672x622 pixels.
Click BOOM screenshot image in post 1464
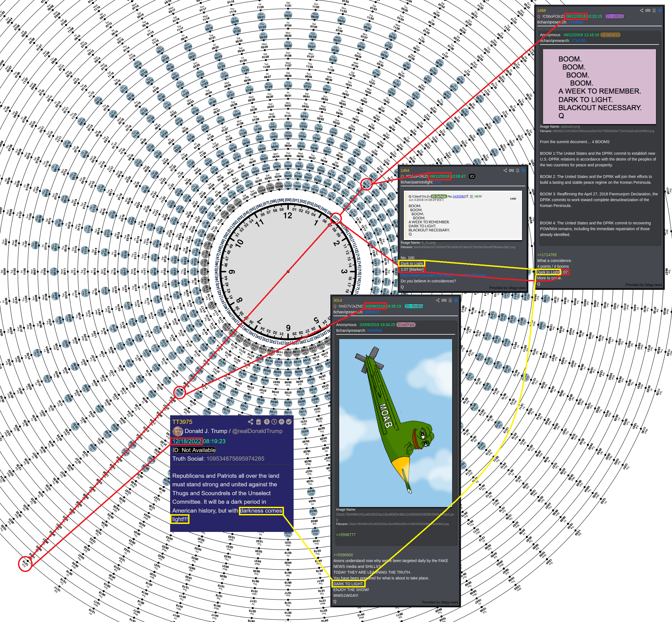pos(463,216)
